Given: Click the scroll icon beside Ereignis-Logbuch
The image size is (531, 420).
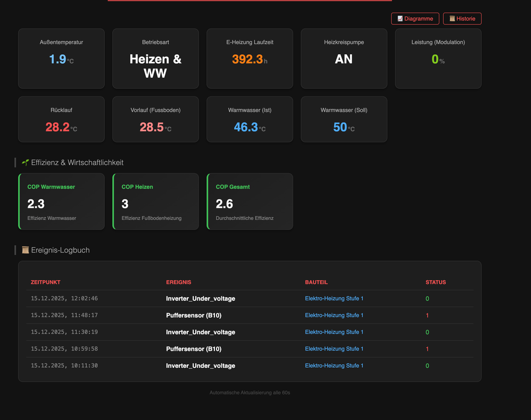Looking at the screenshot, I should [25, 250].
